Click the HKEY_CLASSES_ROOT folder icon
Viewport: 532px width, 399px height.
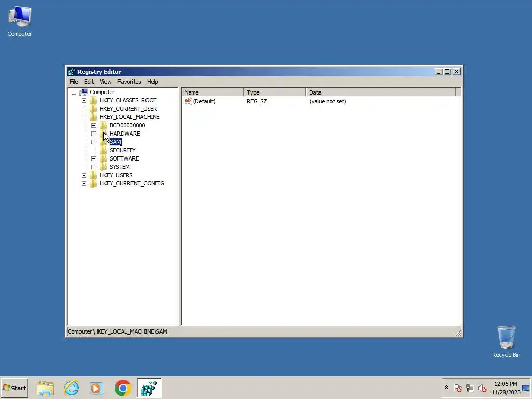coord(94,100)
